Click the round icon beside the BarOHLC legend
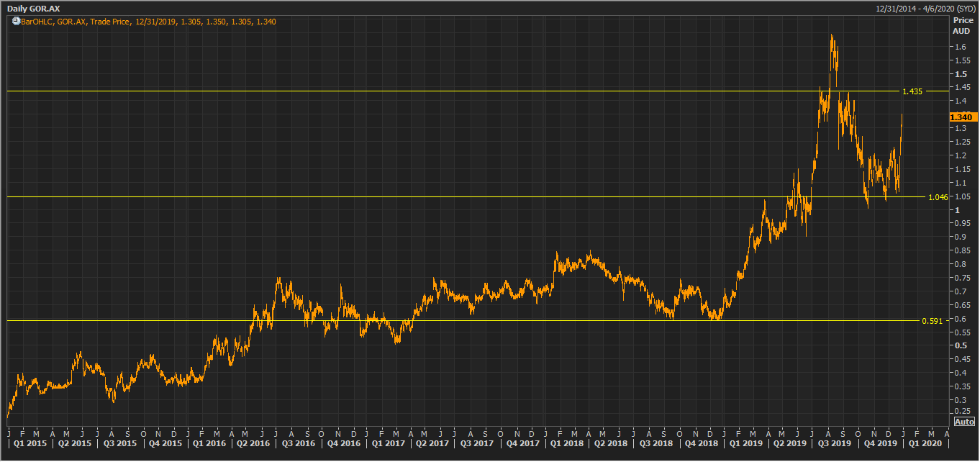This screenshot has width=980, height=462. point(16,22)
